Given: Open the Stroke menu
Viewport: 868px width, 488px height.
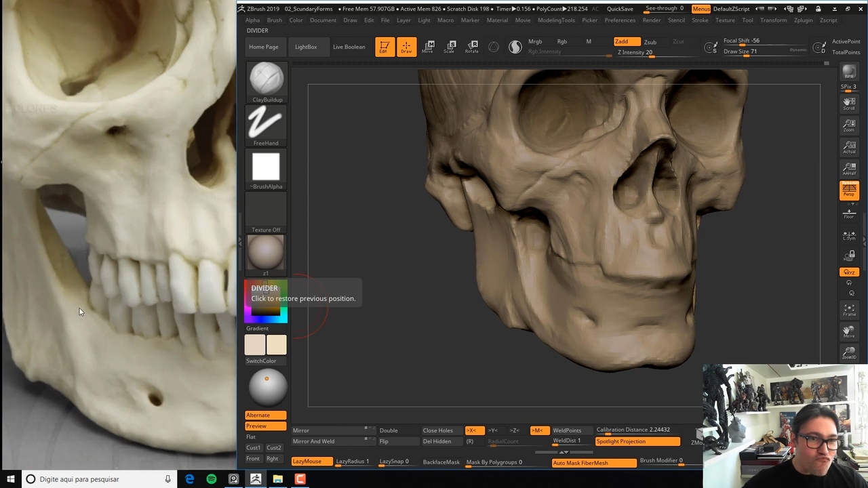Looking at the screenshot, I should 700,20.
